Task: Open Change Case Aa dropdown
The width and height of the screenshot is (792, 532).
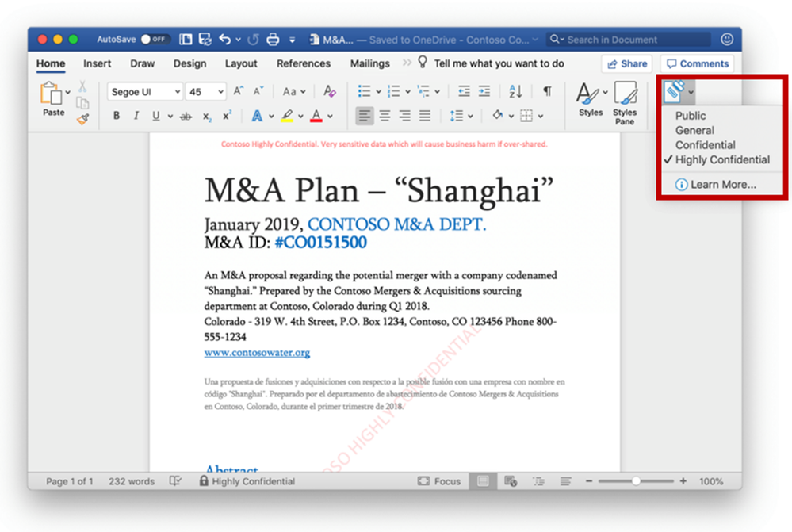Action: coord(294,91)
